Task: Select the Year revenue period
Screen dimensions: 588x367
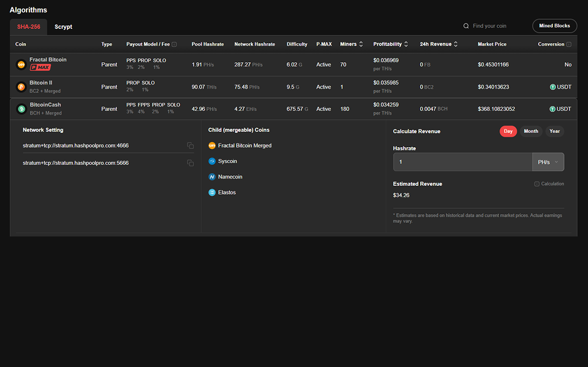Action: pos(555,131)
